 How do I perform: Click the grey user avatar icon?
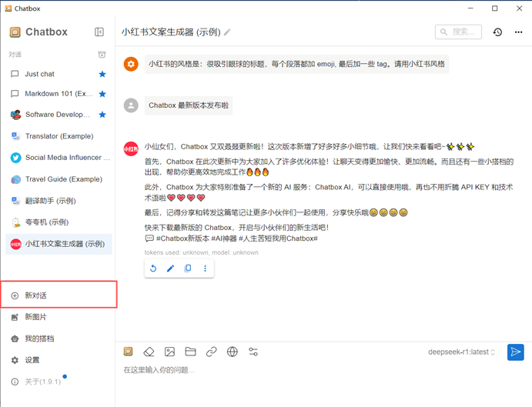pyautogui.click(x=131, y=105)
